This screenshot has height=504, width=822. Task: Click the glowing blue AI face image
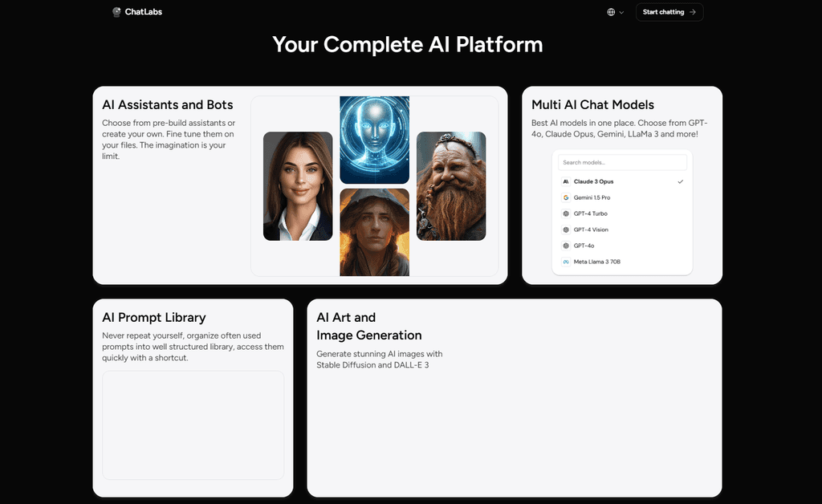click(x=374, y=139)
